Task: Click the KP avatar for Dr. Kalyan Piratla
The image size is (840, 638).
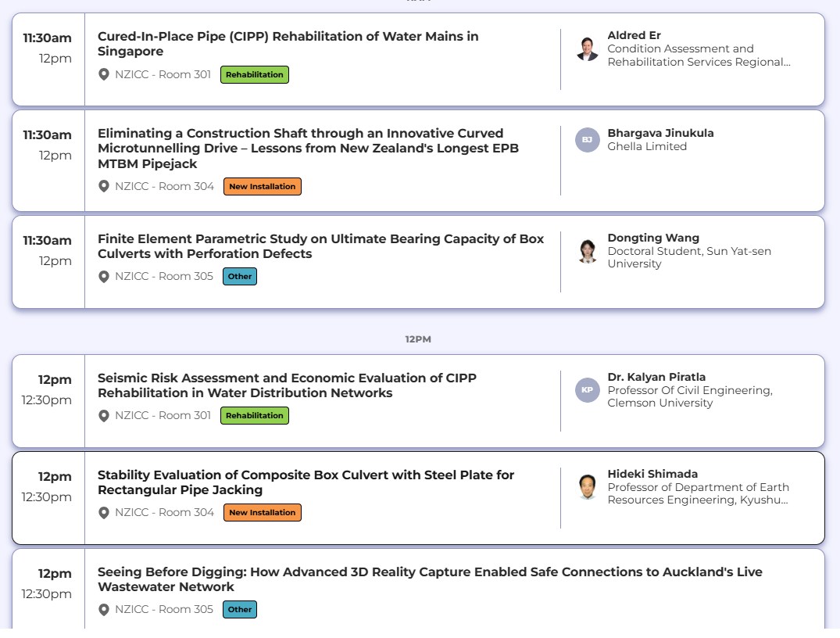Action: click(x=588, y=390)
